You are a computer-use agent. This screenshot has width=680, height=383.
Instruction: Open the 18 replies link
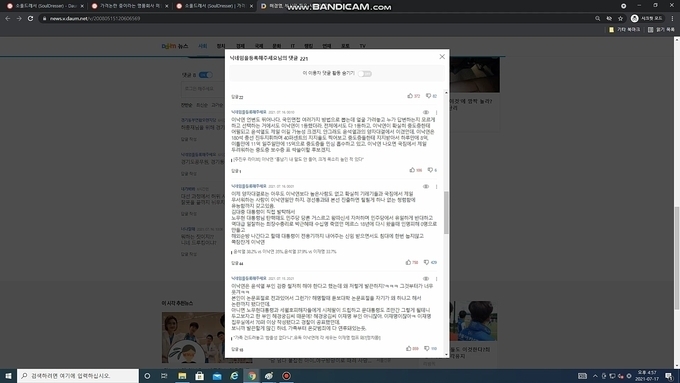237,349
